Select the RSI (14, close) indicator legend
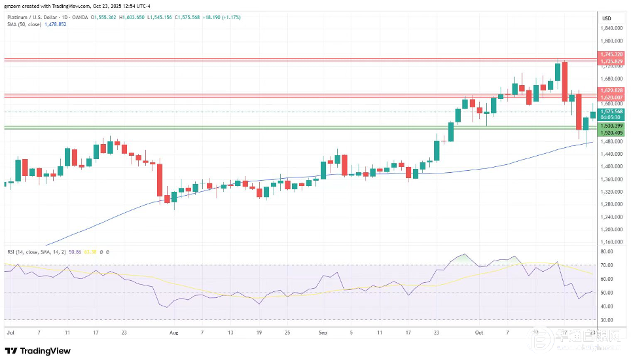The height and width of the screenshot is (364, 631). [x=33, y=251]
